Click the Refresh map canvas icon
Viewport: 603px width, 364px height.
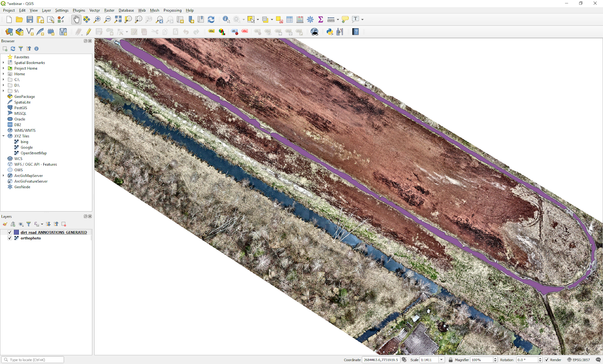tap(211, 20)
